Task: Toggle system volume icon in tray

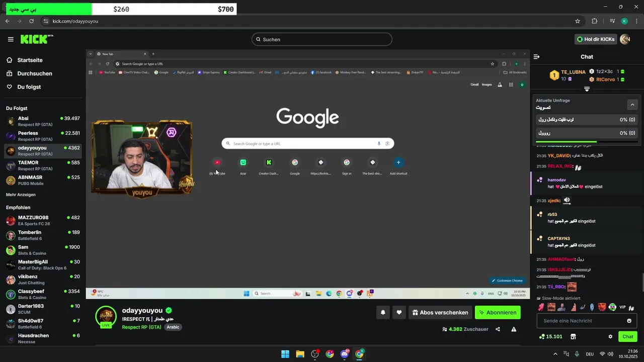Action: [x=610, y=354]
